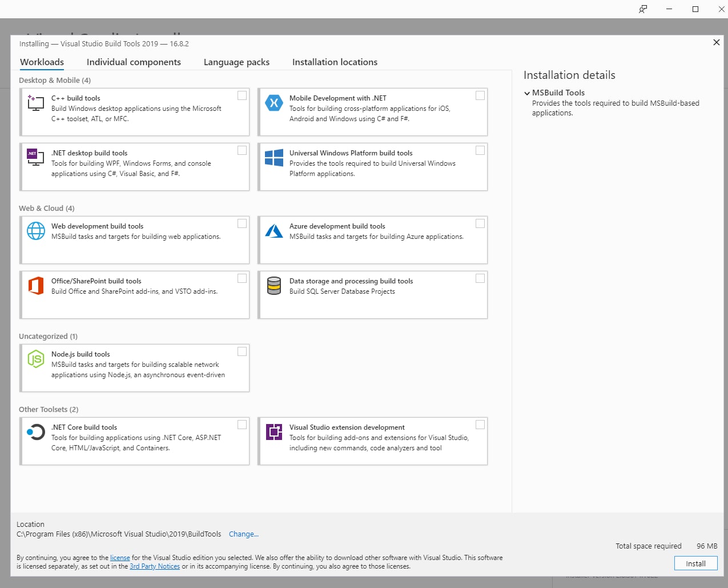
Task: Close the installing dialog with X
Action: click(x=716, y=42)
